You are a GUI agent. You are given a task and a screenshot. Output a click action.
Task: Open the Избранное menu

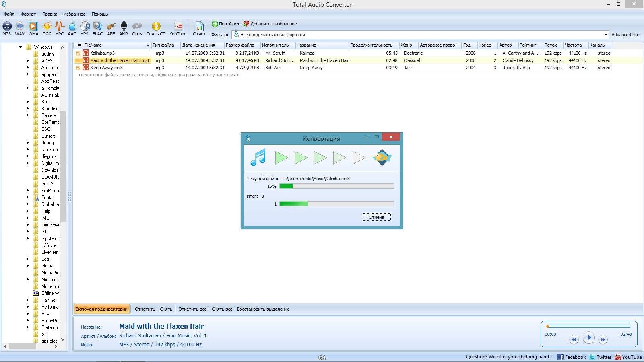click(74, 14)
